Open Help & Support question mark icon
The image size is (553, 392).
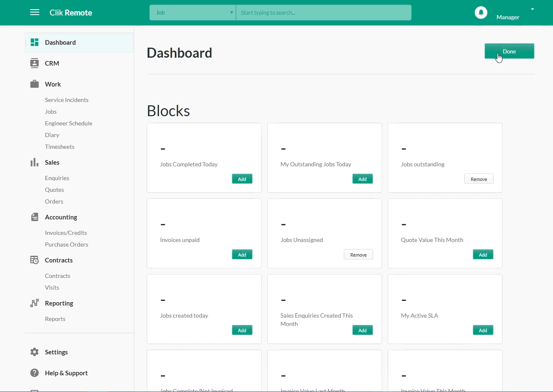pos(34,373)
